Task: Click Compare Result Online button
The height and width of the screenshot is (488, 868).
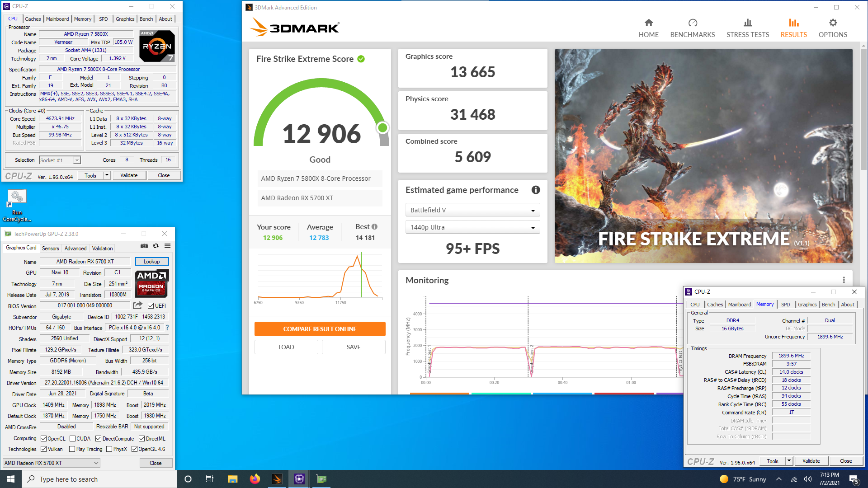Action: pos(320,329)
